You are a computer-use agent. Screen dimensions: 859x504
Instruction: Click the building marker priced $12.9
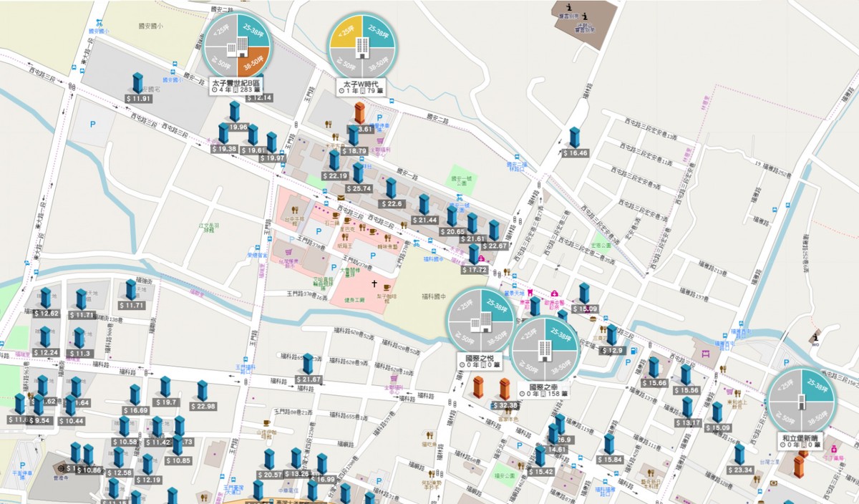(611, 336)
